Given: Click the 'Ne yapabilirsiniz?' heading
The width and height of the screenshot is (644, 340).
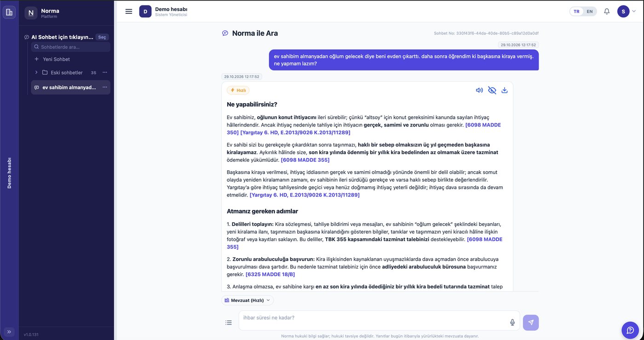Looking at the screenshot, I should (x=252, y=104).
